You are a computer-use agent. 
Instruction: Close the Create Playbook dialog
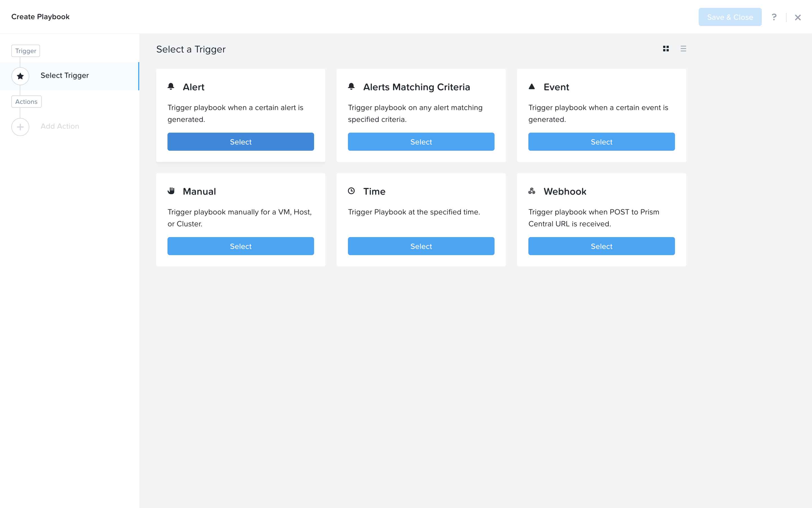798,17
